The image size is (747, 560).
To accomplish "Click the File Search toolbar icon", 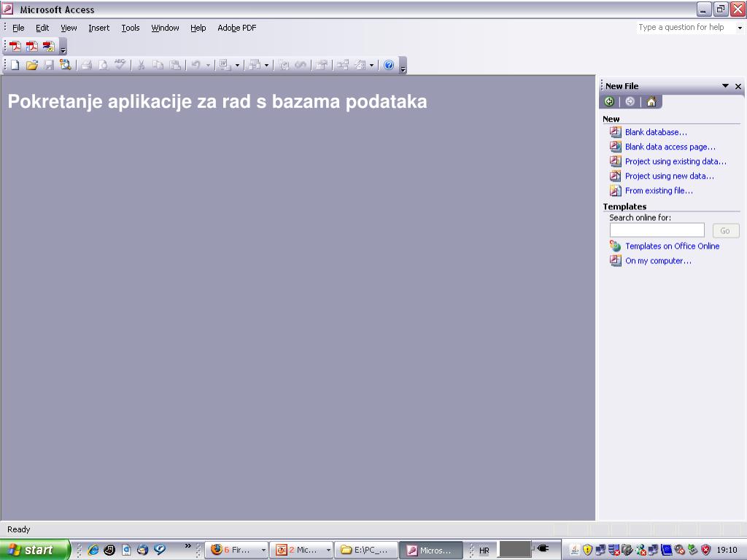I will (65, 65).
